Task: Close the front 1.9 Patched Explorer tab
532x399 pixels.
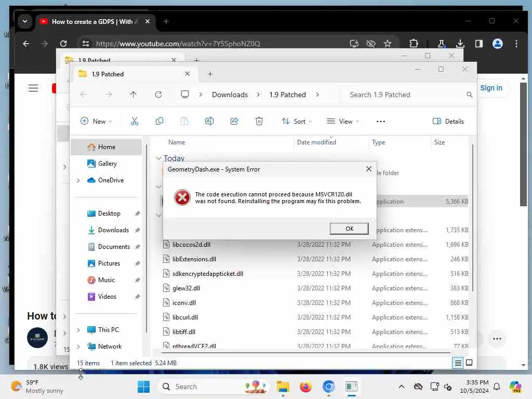Action: click(x=187, y=74)
